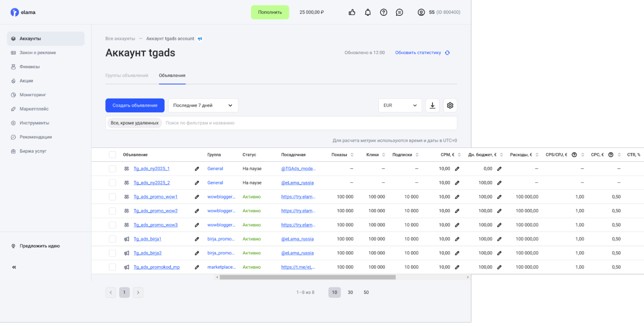
Task: Select checkbox for Tg_ads_promo_wow1
Action: click(112, 197)
